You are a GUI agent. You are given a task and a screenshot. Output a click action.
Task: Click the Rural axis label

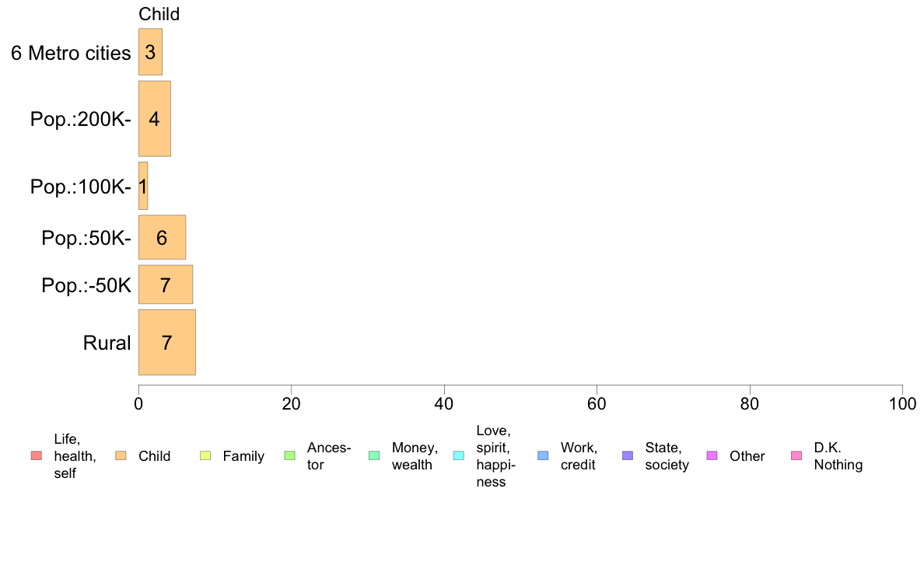coord(107,343)
